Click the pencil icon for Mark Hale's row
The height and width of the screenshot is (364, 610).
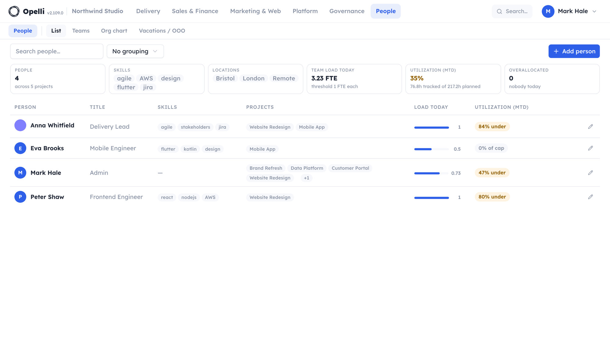[x=590, y=173]
